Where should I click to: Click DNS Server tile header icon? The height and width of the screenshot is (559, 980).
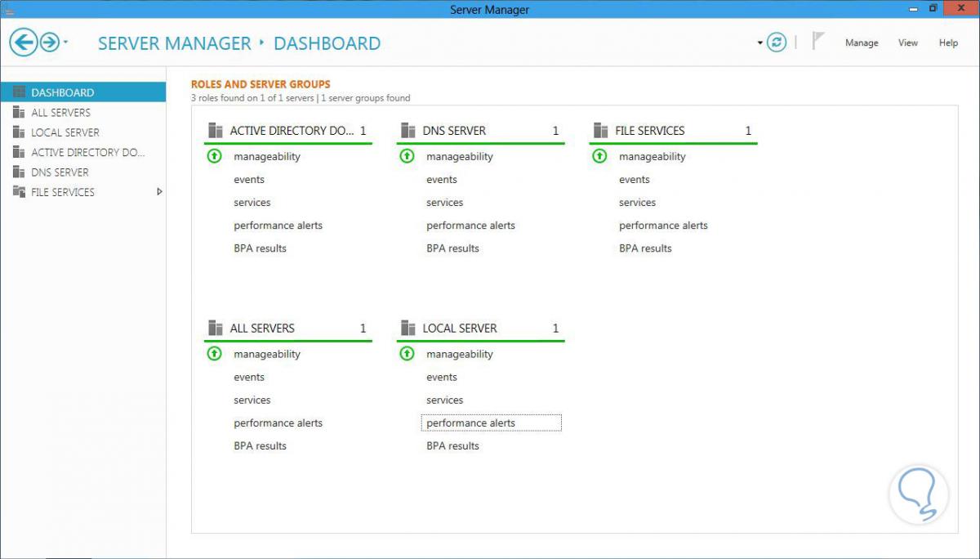pyautogui.click(x=408, y=130)
